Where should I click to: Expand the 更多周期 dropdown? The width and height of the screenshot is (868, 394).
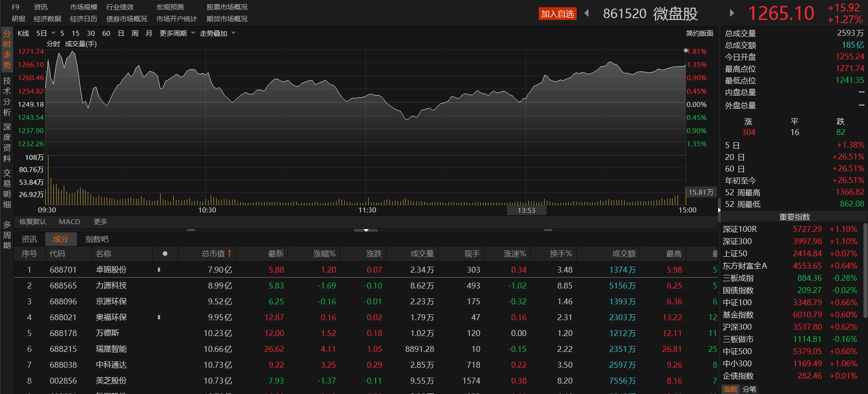coord(193,34)
